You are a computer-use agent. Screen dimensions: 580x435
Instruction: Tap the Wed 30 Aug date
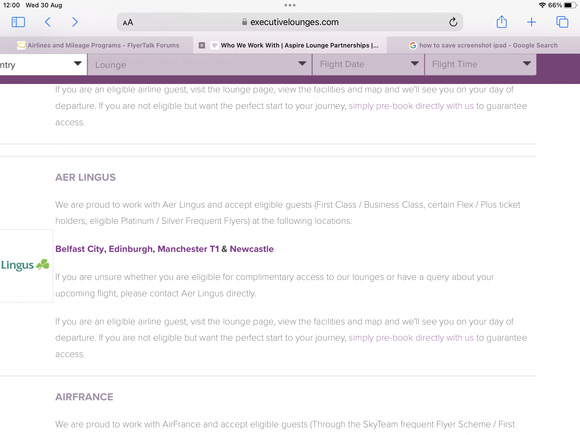coord(44,5)
